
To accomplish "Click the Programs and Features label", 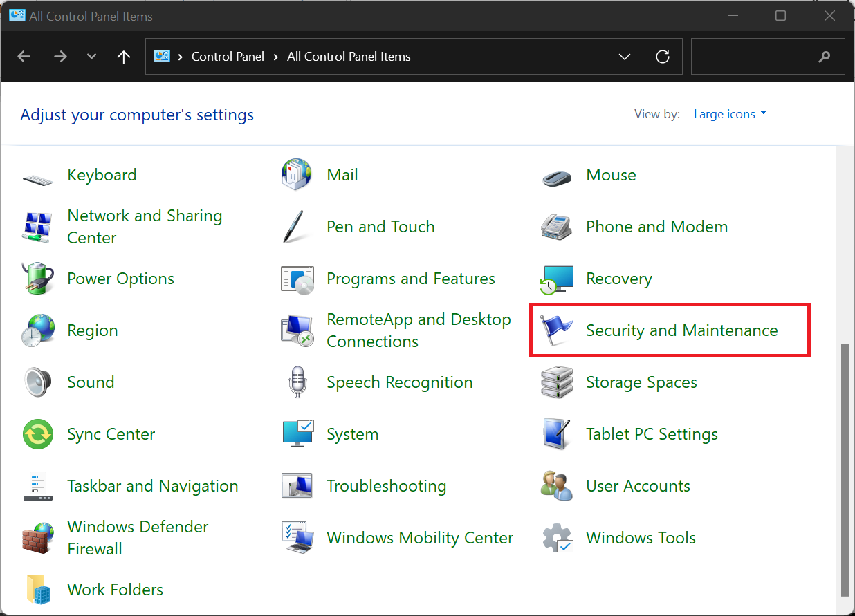I will click(x=411, y=279).
